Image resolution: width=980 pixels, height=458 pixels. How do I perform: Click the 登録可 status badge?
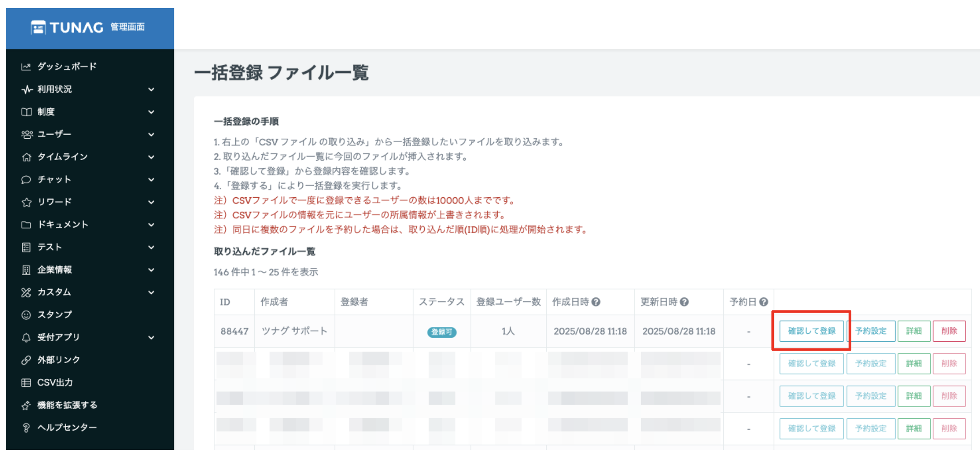pyautogui.click(x=442, y=332)
